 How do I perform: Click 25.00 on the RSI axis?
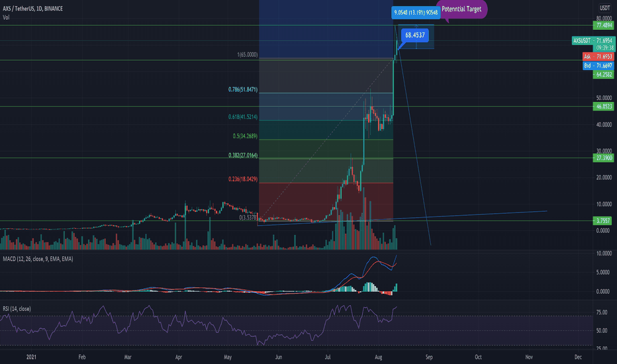602,348
